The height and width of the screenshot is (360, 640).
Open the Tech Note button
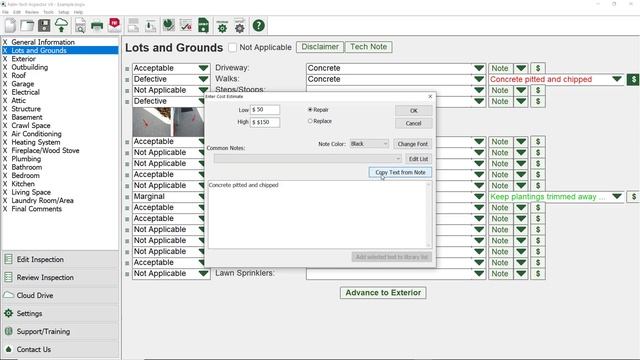369,47
